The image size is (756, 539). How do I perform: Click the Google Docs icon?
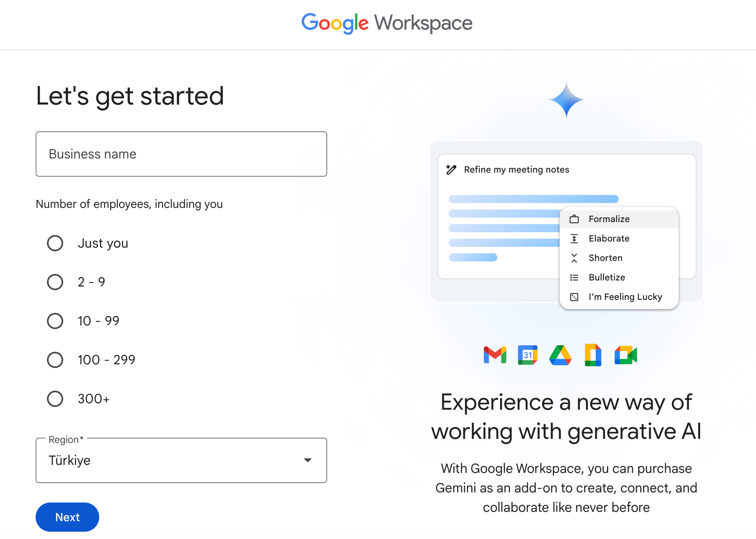tap(593, 355)
